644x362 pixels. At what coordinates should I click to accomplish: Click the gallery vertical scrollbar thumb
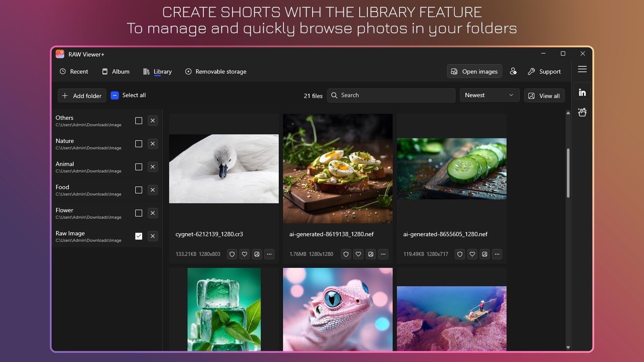pyautogui.click(x=568, y=173)
